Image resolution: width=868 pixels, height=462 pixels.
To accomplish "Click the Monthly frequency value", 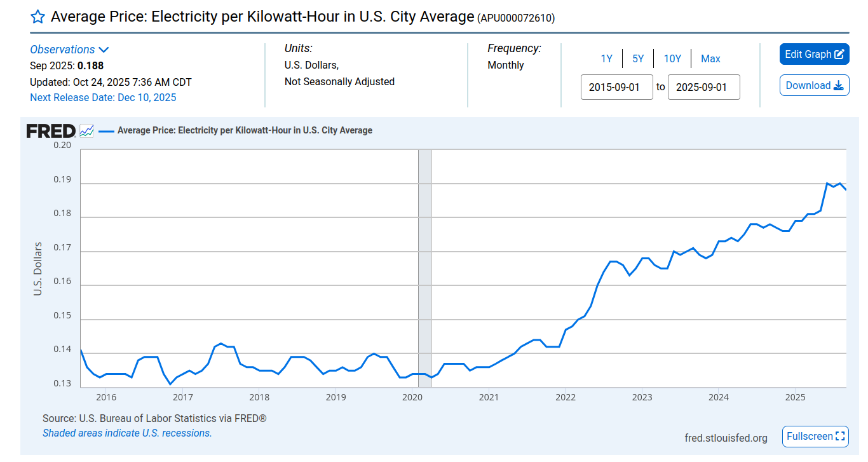I will tap(506, 65).
